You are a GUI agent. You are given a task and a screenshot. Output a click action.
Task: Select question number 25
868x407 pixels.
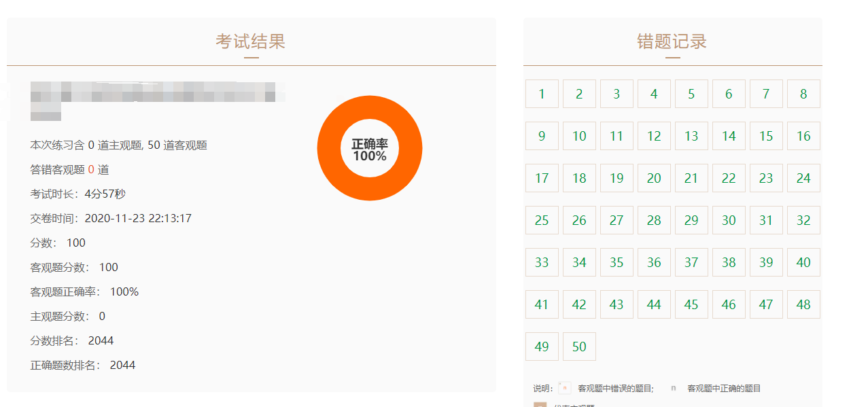pyautogui.click(x=542, y=220)
